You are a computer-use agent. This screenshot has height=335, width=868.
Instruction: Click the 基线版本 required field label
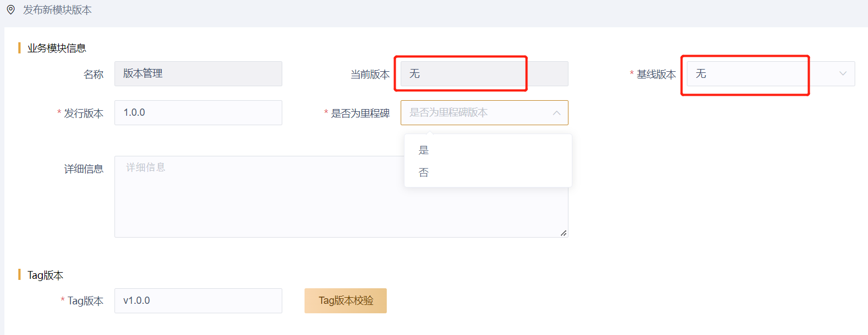point(656,75)
